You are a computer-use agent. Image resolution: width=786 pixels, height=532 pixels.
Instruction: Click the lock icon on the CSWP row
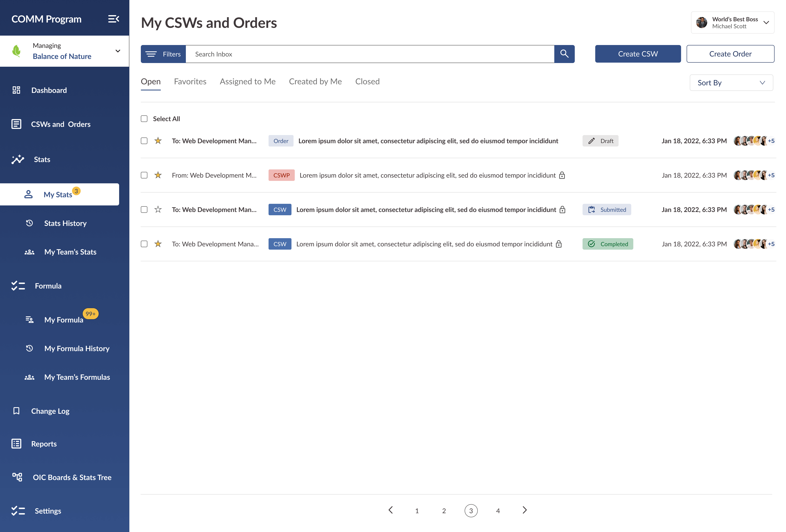click(562, 175)
